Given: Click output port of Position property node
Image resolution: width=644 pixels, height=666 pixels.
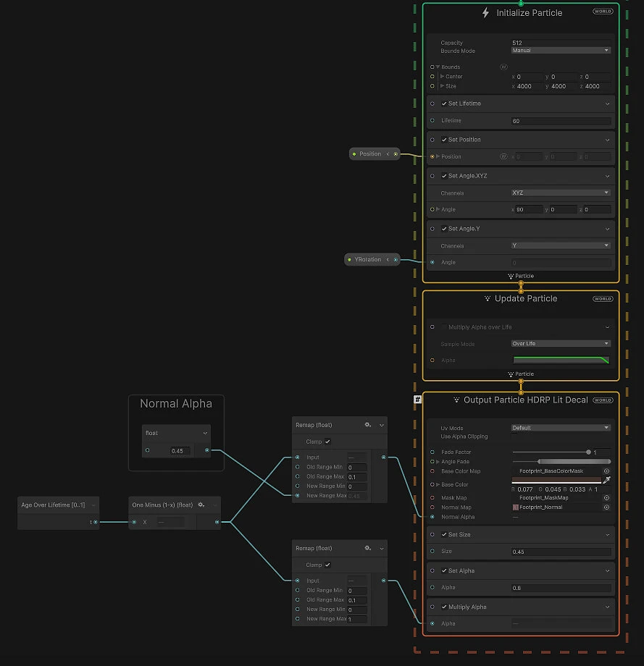Looking at the screenshot, I should pos(396,153).
